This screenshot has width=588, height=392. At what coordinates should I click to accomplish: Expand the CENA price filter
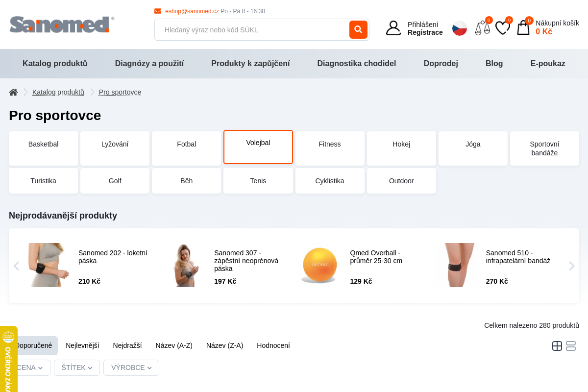pos(29,367)
